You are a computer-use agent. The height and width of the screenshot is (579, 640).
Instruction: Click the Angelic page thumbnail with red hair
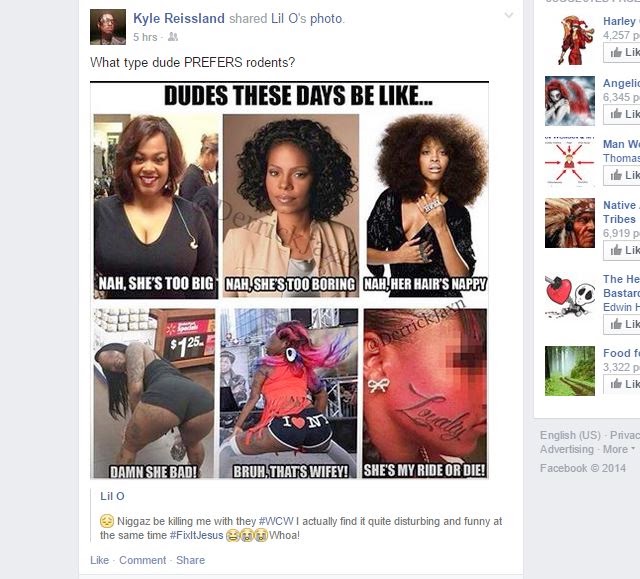[570, 101]
